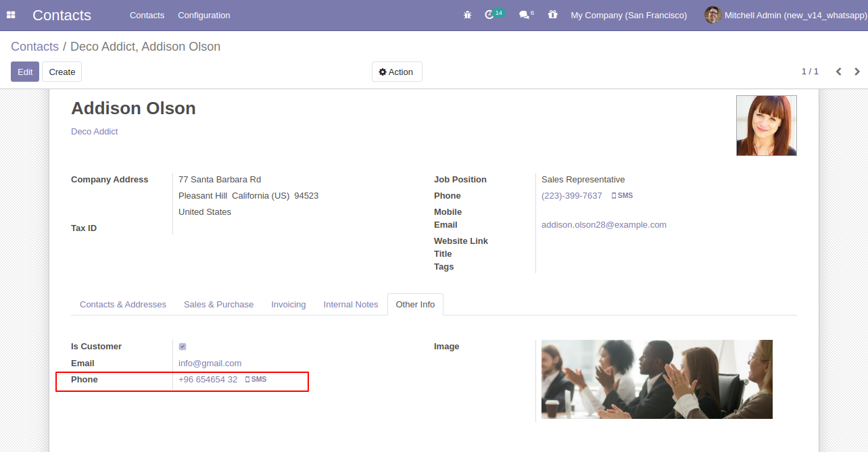Click the Create button

click(62, 72)
